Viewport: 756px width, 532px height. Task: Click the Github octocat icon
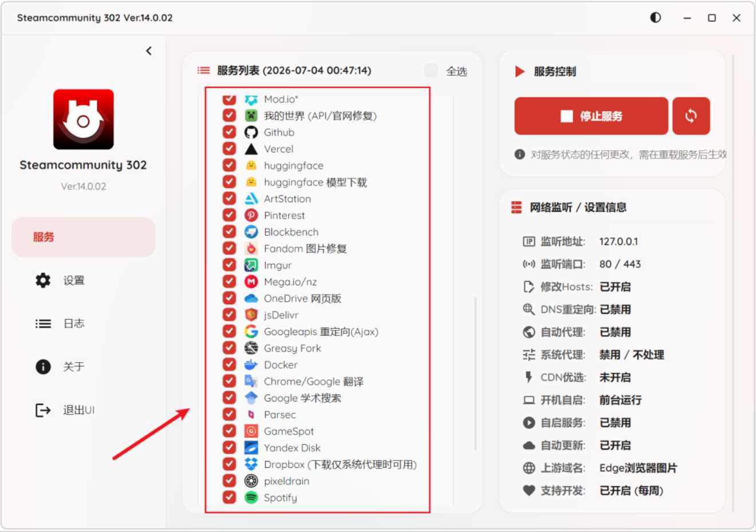pyautogui.click(x=251, y=132)
